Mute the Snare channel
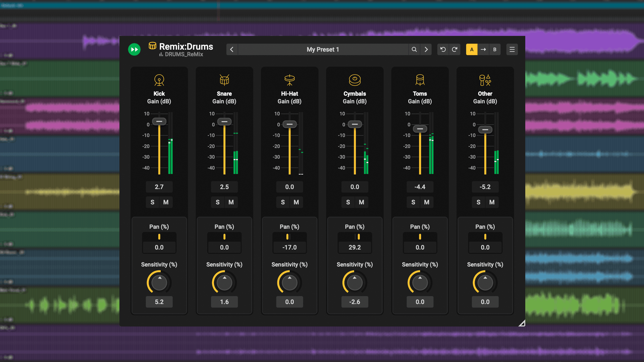Screen dimensions: 644x362 (231, 202)
